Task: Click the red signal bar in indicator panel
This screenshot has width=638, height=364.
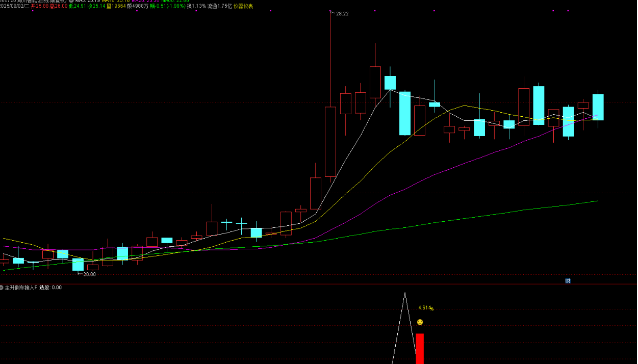Action: pos(420,349)
